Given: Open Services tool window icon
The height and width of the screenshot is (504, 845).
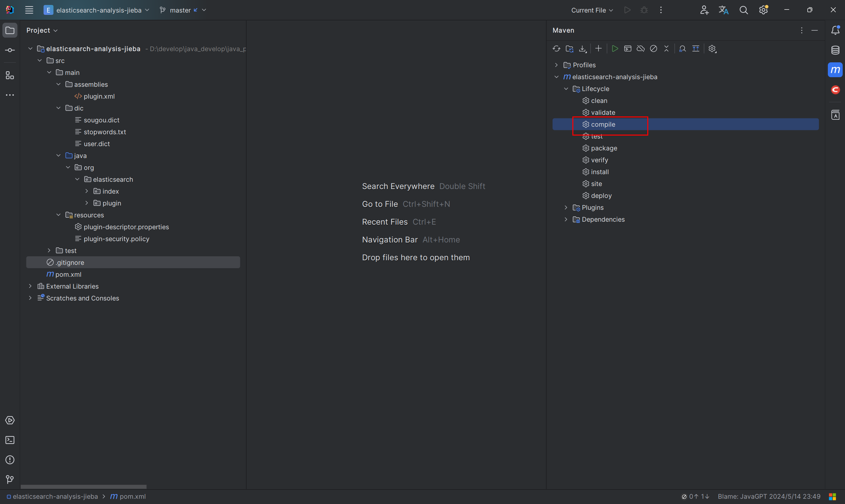Looking at the screenshot, I should [10, 420].
